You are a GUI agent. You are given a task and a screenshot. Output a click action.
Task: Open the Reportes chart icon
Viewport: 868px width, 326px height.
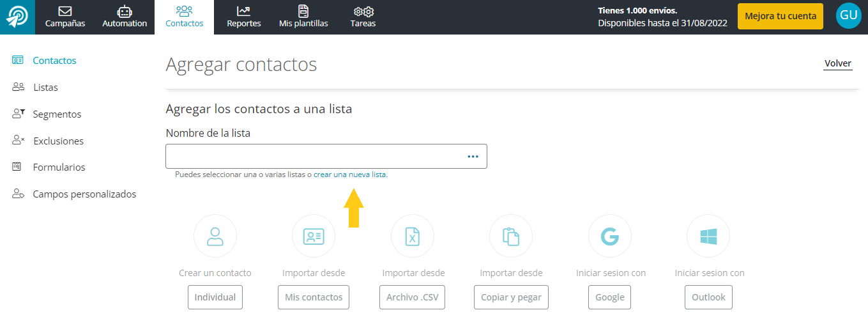(x=243, y=11)
